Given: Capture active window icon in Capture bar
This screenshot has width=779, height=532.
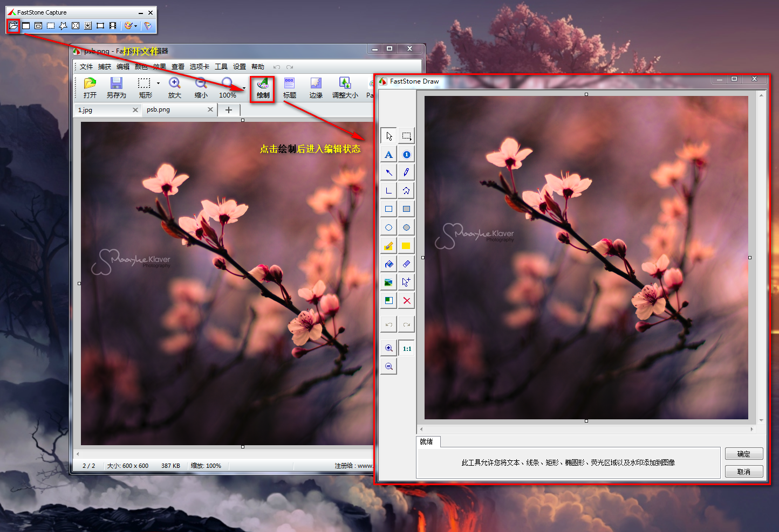Looking at the screenshot, I should click(26, 25).
